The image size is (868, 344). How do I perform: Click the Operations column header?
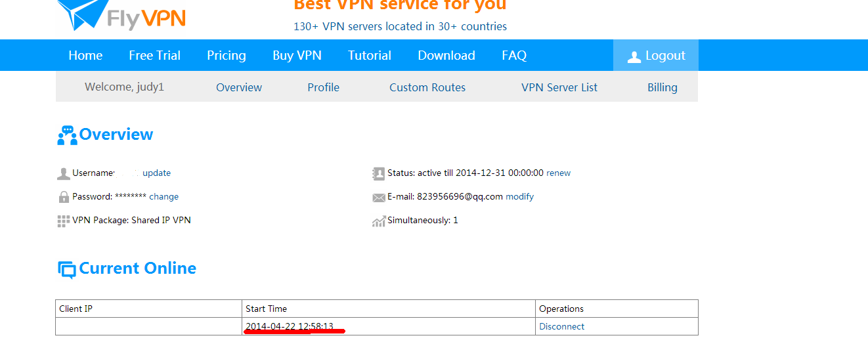(x=561, y=309)
